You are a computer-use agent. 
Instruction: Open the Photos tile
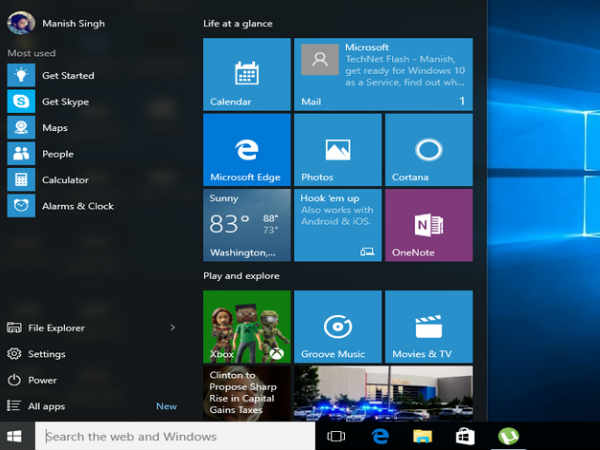pyautogui.click(x=337, y=149)
